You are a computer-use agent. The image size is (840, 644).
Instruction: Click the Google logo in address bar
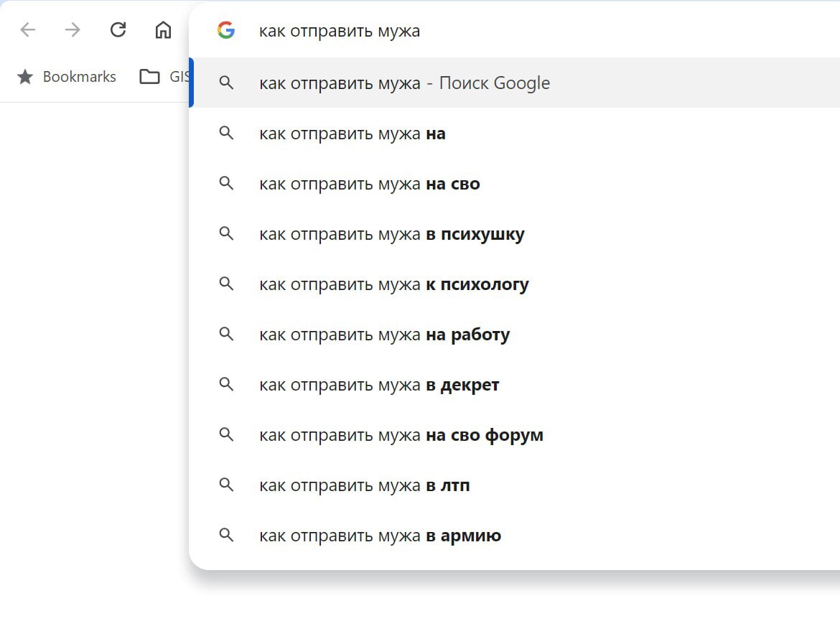pos(226,30)
